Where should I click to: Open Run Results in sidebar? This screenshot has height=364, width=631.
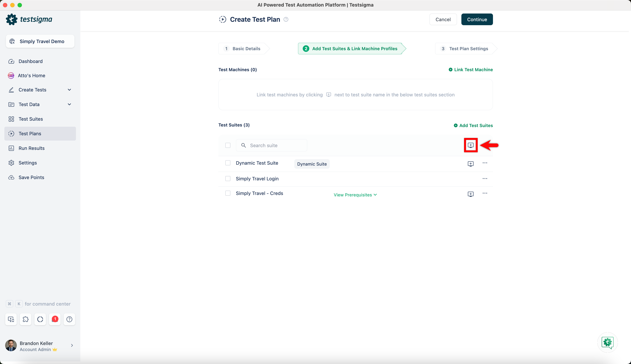(x=32, y=148)
